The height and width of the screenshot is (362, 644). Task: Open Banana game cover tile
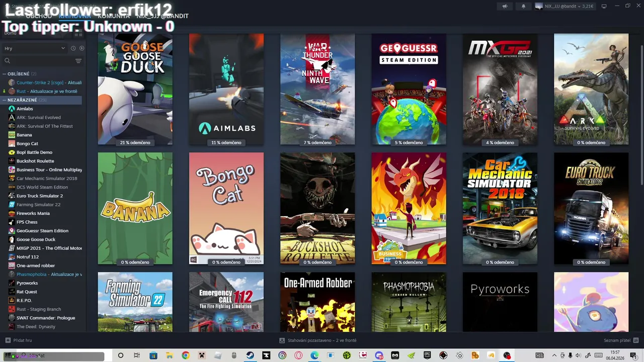(135, 209)
